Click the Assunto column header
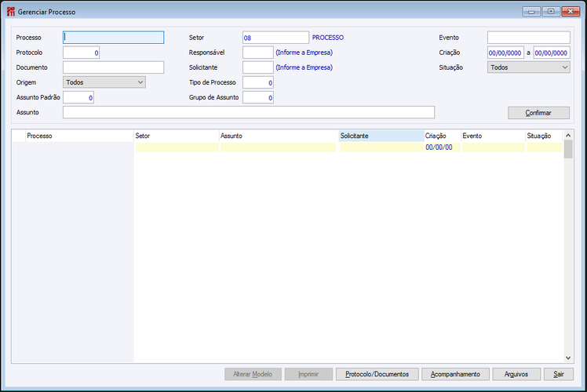 click(x=279, y=136)
